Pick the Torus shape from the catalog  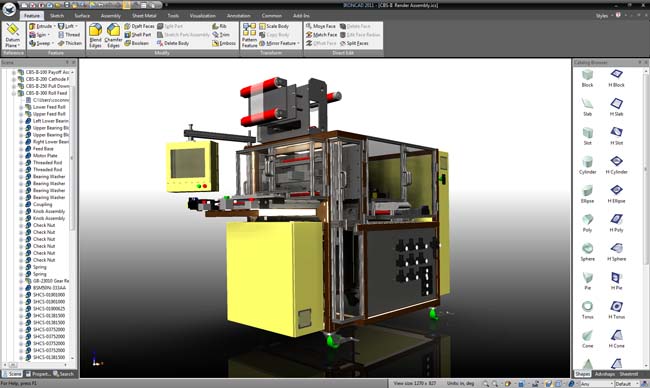(587, 310)
